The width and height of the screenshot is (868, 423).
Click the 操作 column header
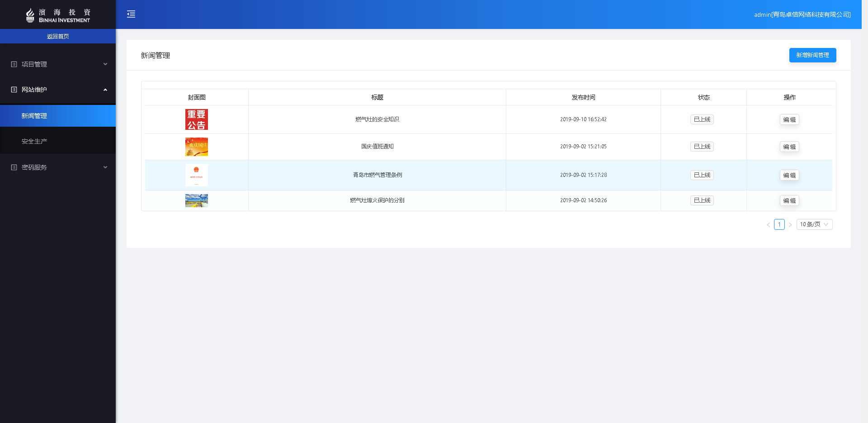click(x=789, y=97)
